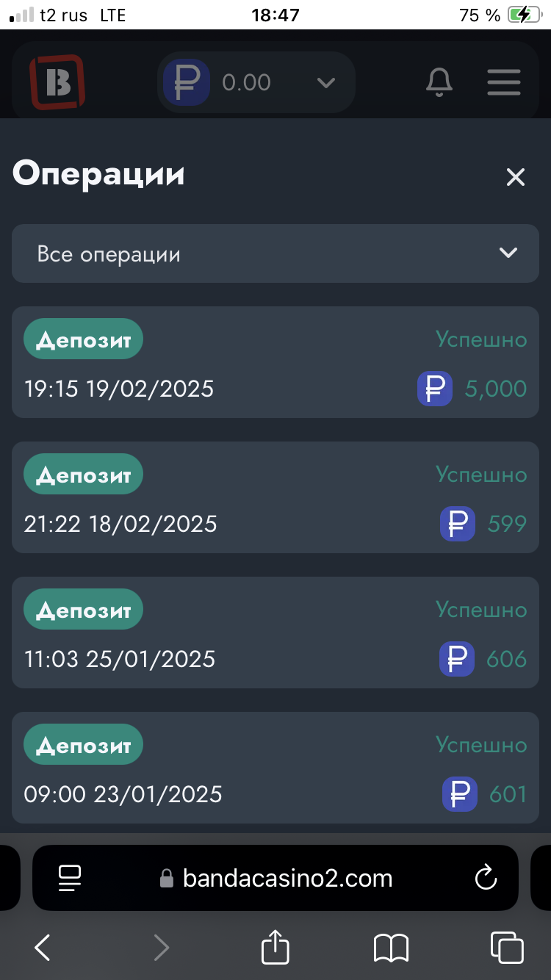551x980 pixels.
Task: Tap ruble icon beside 606 amount
Action: [457, 659]
